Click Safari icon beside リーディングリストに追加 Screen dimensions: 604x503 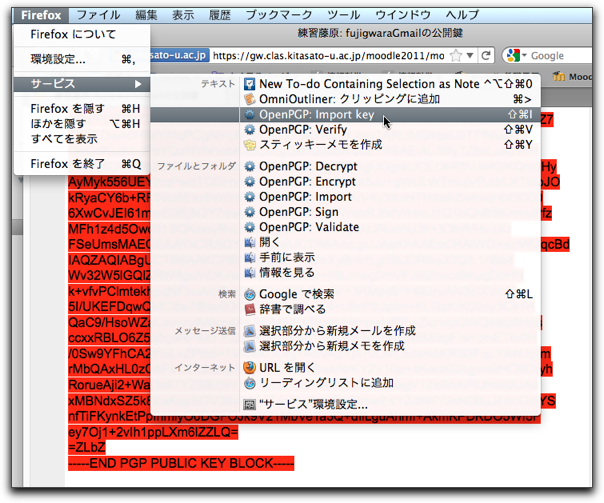(250, 383)
